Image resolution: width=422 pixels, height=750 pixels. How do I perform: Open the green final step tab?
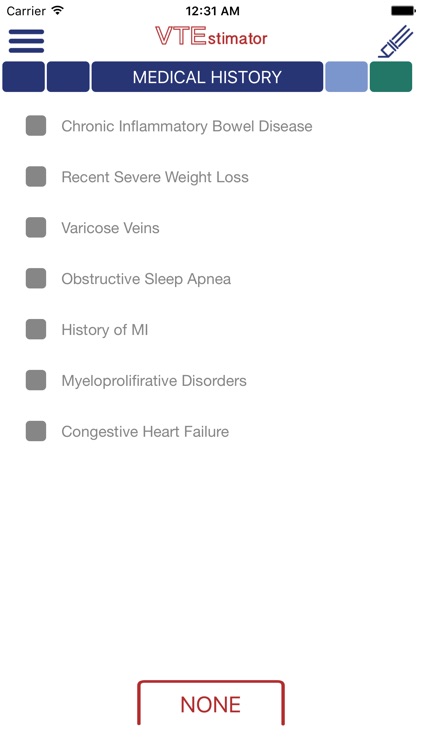coord(391,77)
